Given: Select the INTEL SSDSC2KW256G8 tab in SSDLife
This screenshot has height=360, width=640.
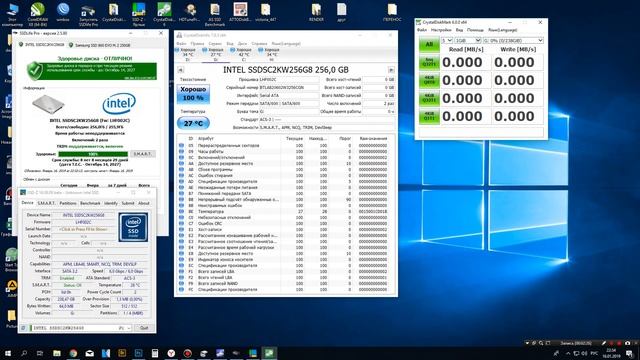Looking at the screenshot, I should (x=41, y=45).
